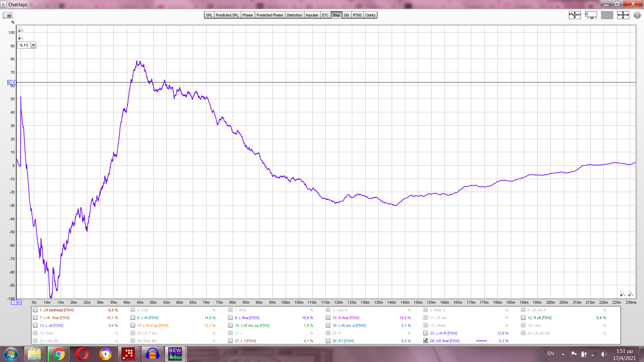
Task: Switch to the RT60 tab
Action: coord(357,15)
